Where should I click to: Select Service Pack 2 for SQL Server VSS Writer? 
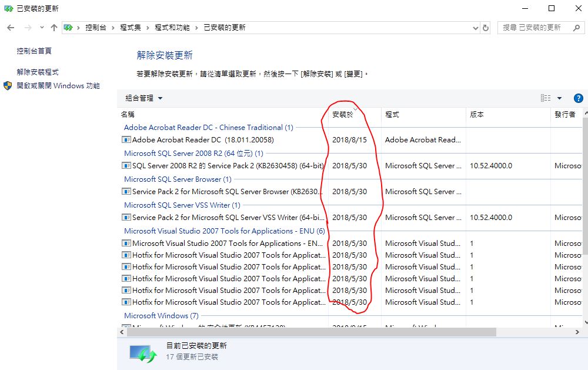tap(228, 218)
